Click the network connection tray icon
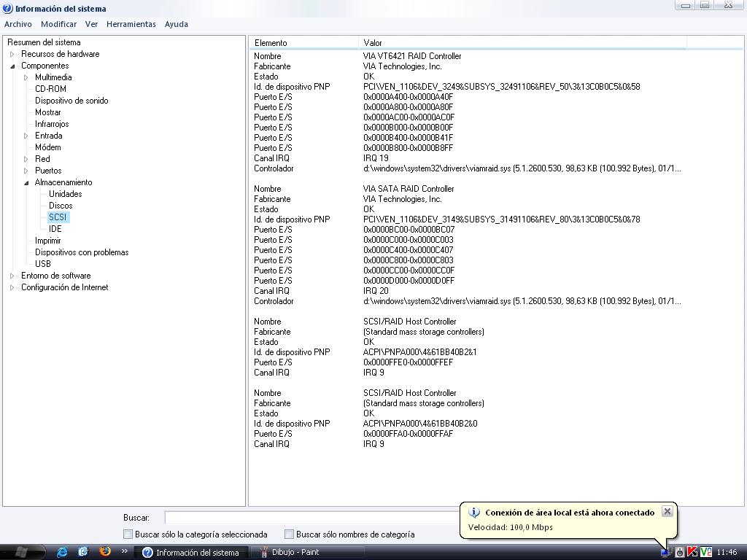 (666, 552)
